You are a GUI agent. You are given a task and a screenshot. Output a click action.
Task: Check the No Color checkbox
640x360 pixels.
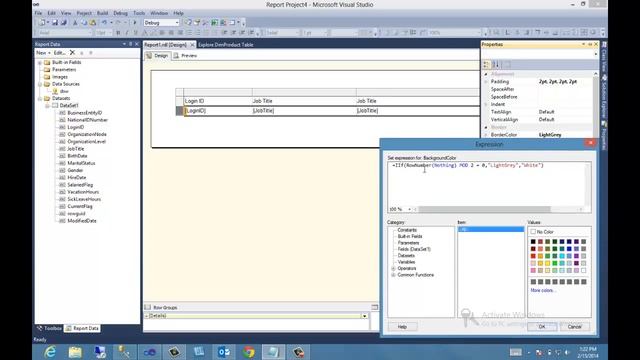(x=533, y=231)
